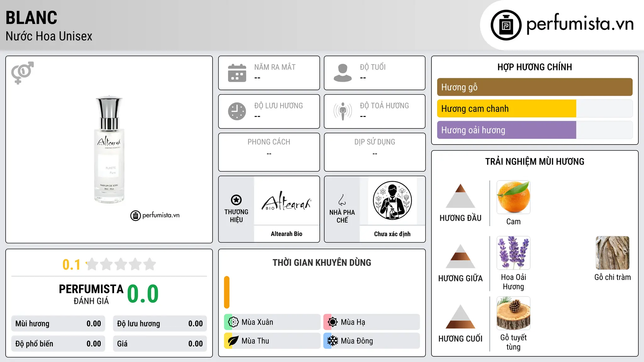
Task: Click the THƯƠNG HIỆU label
Action: click(x=236, y=216)
